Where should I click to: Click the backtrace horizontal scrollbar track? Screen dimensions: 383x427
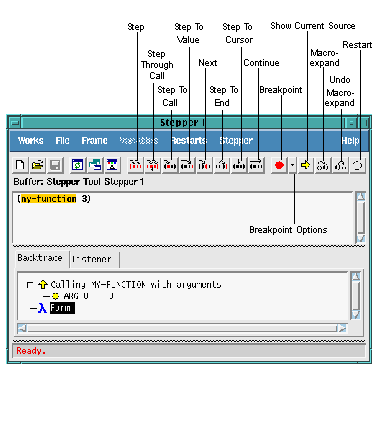182,329
